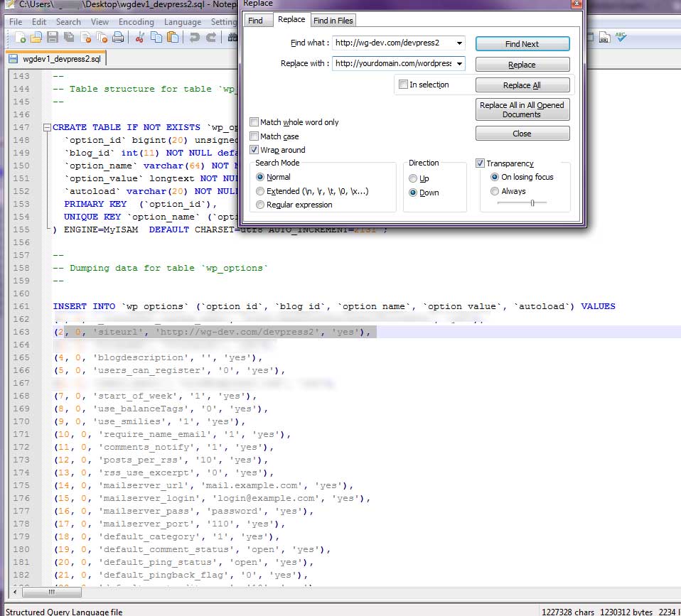Open the Replace with history dropdown
This screenshot has width=681, height=616.
(x=459, y=63)
